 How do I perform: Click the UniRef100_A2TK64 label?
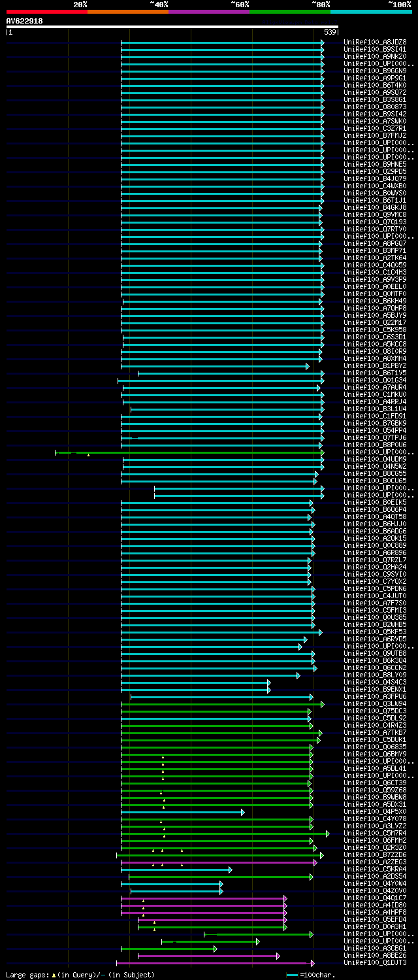[376, 258]
